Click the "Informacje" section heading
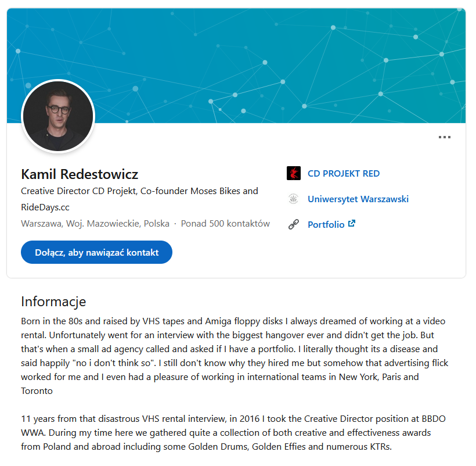Image resolution: width=476 pixels, height=466 pixels. 53,301
